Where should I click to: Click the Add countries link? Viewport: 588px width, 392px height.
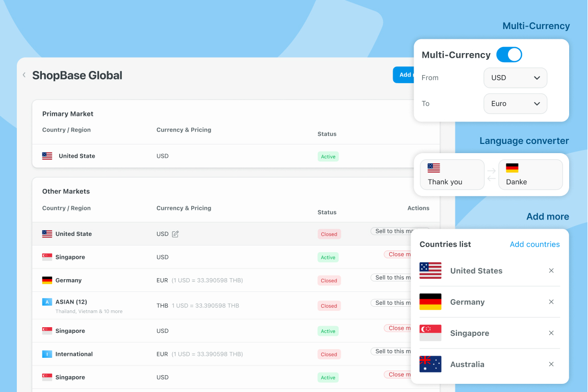534,244
